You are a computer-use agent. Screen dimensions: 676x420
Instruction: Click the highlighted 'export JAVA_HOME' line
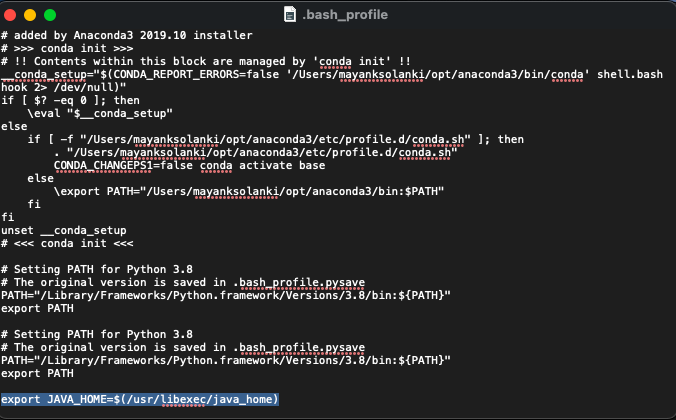tap(139, 399)
